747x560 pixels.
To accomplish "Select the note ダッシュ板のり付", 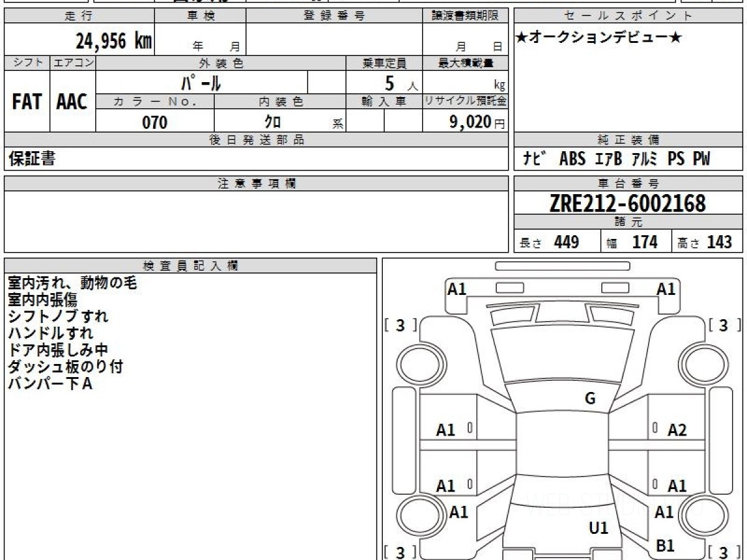I will (x=65, y=367).
